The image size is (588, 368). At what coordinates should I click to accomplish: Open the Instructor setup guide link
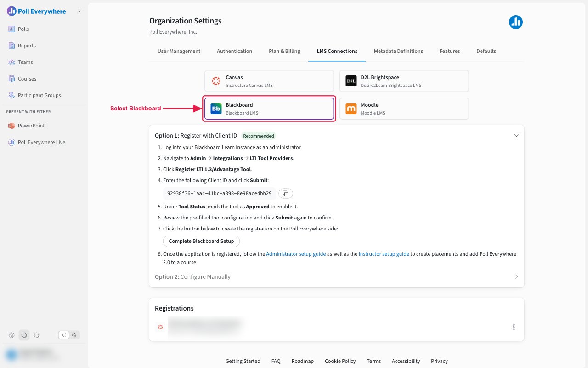point(384,254)
